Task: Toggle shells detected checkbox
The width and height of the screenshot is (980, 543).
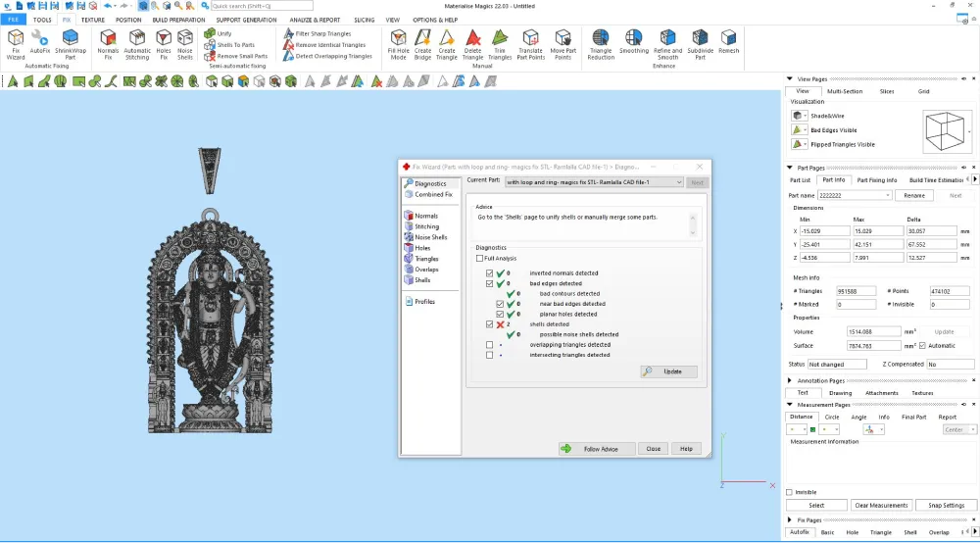Action: point(489,324)
